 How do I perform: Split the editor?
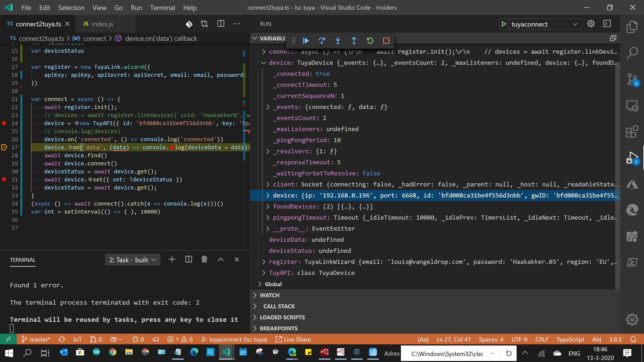[221, 24]
